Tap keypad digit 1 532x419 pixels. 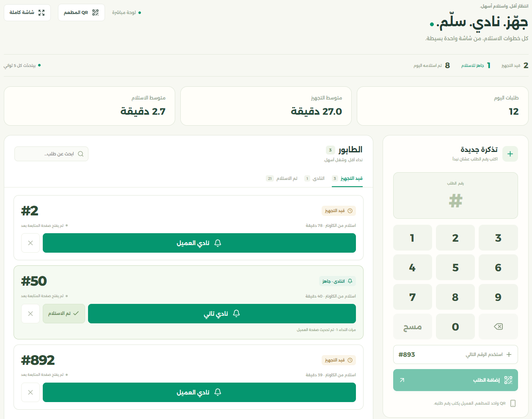[x=413, y=238]
